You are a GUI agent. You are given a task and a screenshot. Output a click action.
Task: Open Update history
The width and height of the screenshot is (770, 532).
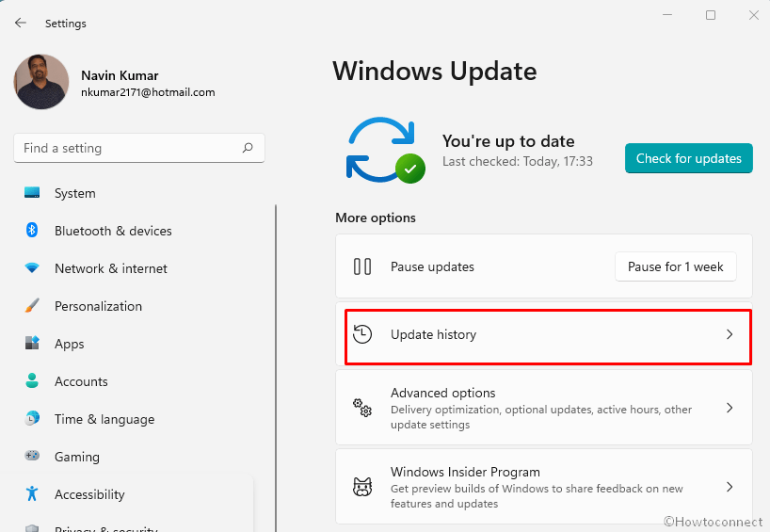click(x=544, y=334)
